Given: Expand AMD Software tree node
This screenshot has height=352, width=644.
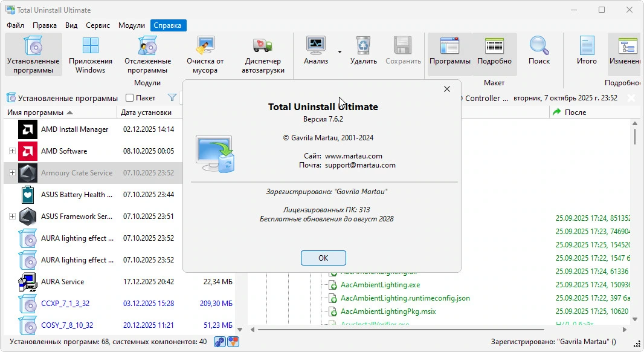Looking at the screenshot, I should coord(12,151).
